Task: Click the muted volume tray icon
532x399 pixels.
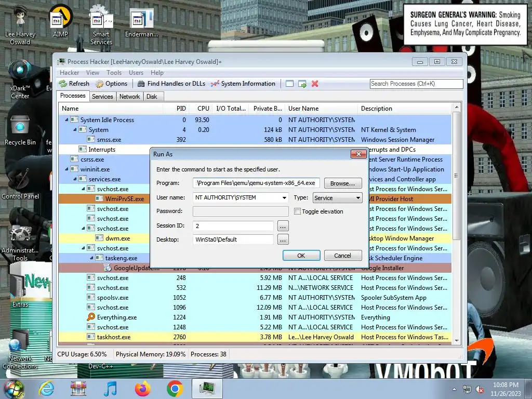Action: point(480,390)
